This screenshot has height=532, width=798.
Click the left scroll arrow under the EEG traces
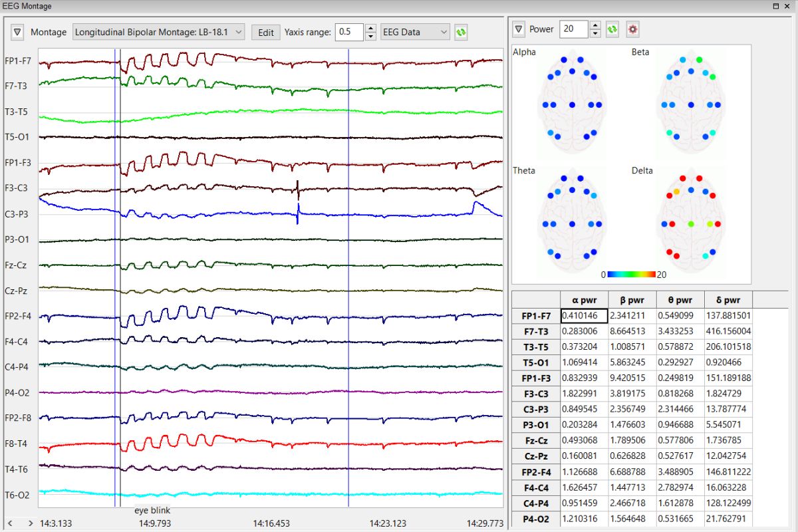(x=11, y=523)
